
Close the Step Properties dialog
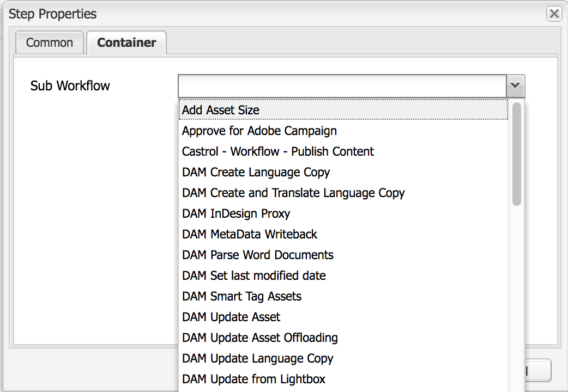(554, 14)
